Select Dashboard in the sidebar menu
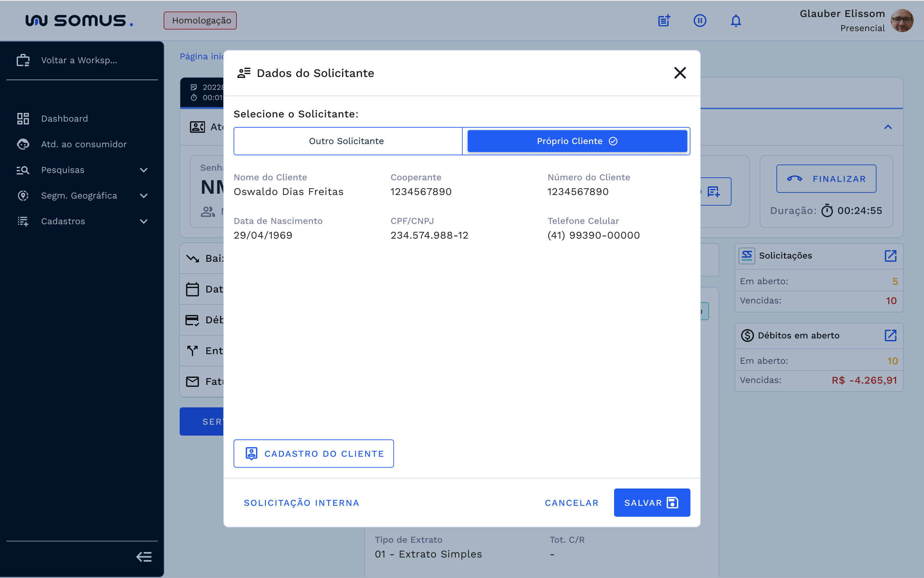 pyautogui.click(x=64, y=118)
